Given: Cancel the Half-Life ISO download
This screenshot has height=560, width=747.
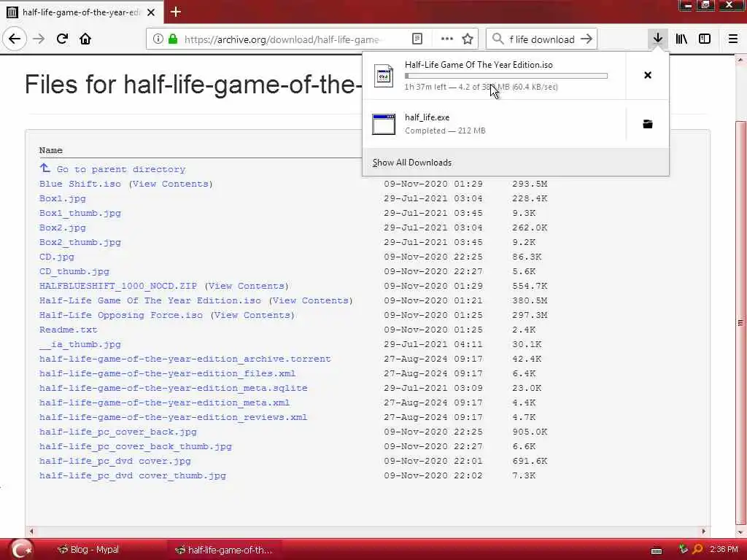Looking at the screenshot, I should (x=648, y=75).
